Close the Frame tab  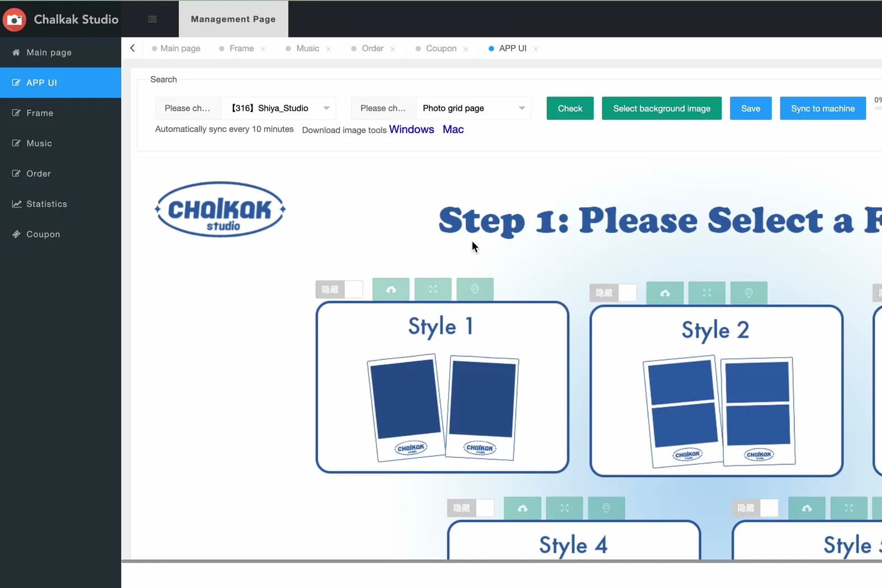click(263, 49)
